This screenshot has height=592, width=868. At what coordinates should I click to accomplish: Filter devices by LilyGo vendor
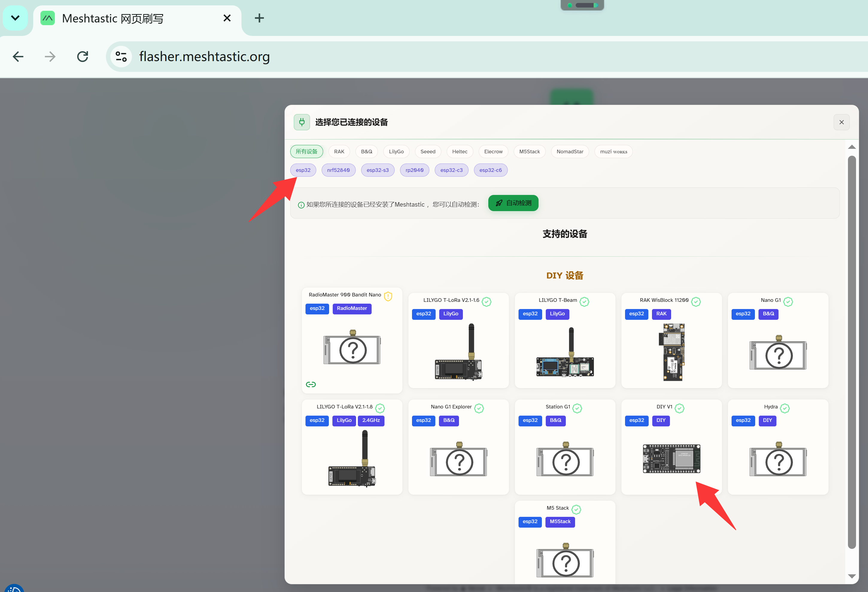click(396, 151)
